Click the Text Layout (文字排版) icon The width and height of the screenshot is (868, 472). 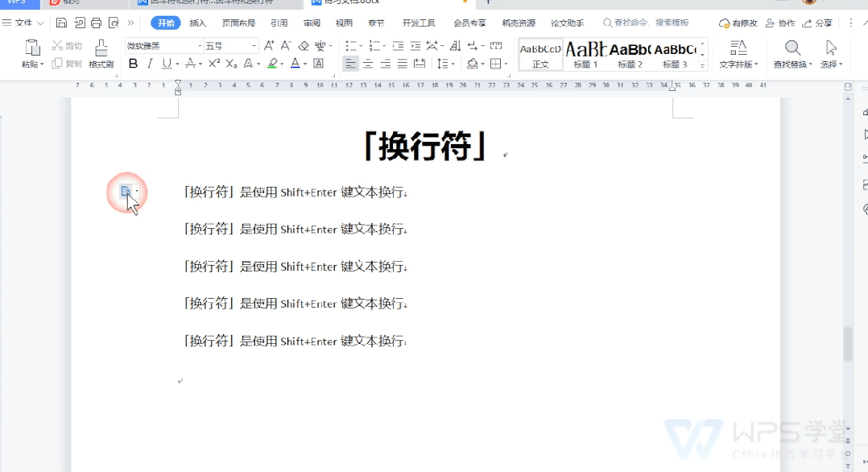[738, 48]
